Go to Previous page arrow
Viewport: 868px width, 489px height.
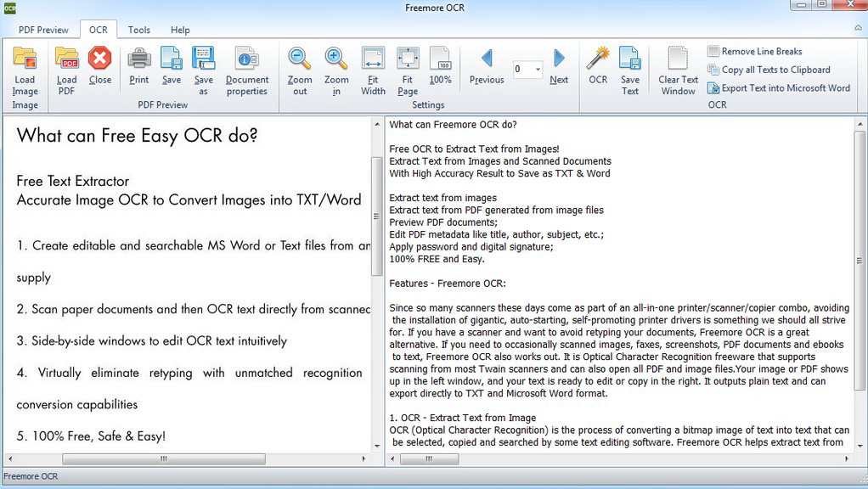point(487,58)
